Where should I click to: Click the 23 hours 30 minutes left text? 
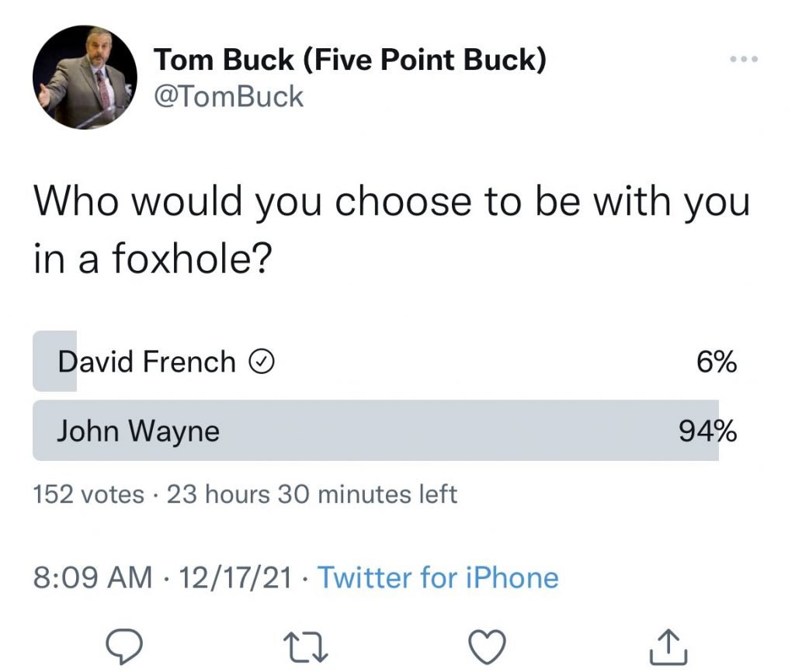click(312, 494)
